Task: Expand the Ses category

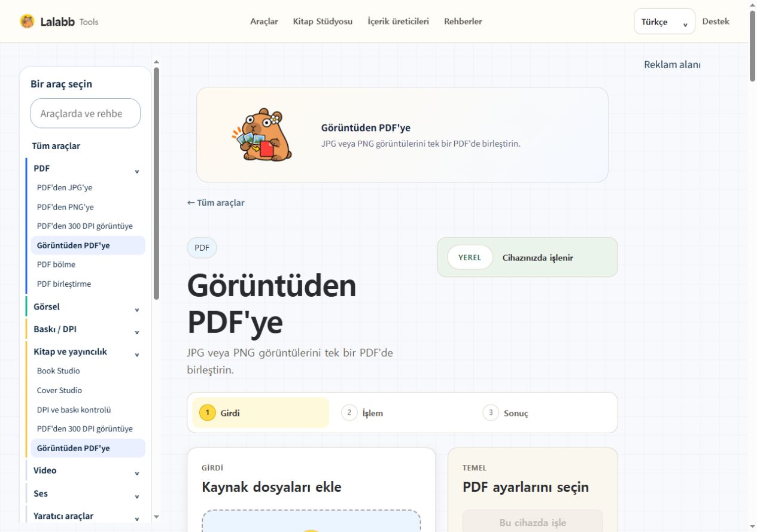Action: tap(86, 494)
